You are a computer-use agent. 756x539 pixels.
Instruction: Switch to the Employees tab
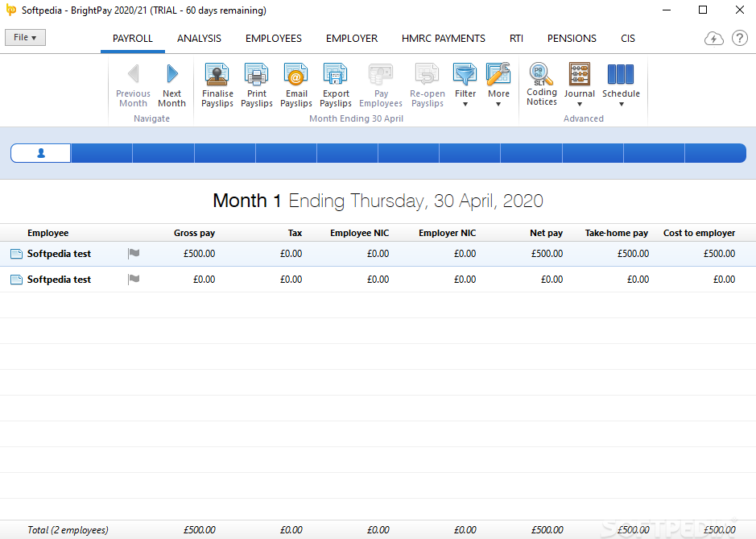274,39
